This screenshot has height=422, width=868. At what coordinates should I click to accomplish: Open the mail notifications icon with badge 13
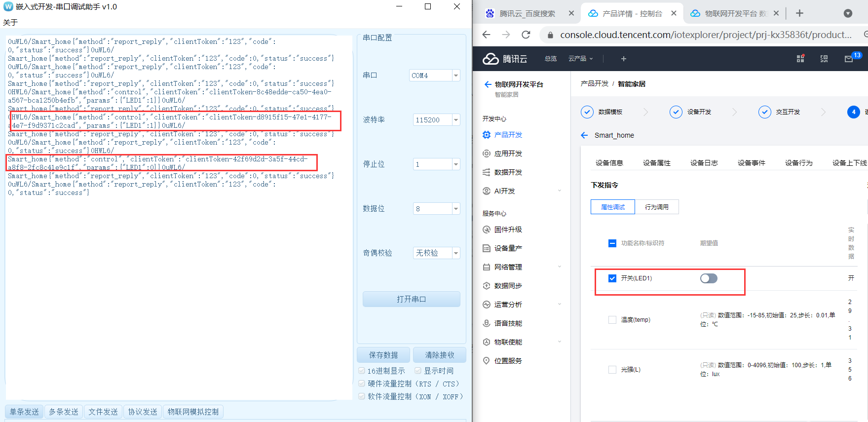click(x=849, y=59)
